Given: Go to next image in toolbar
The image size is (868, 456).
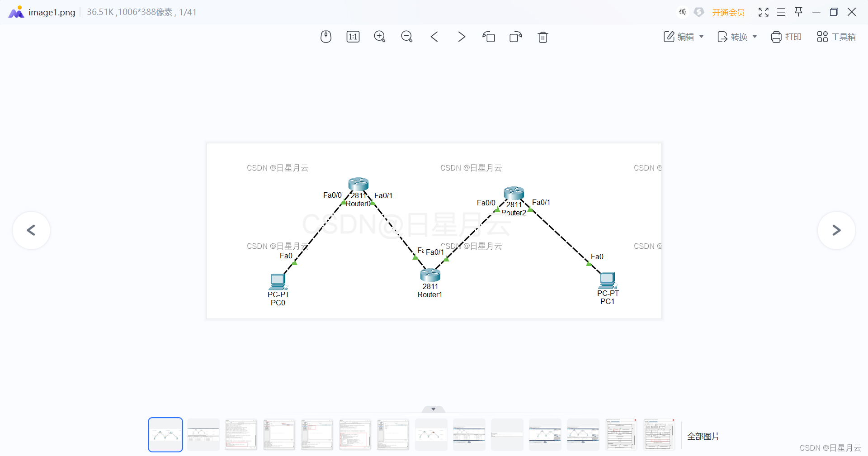Looking at the screenshot, I should [462, 37].
